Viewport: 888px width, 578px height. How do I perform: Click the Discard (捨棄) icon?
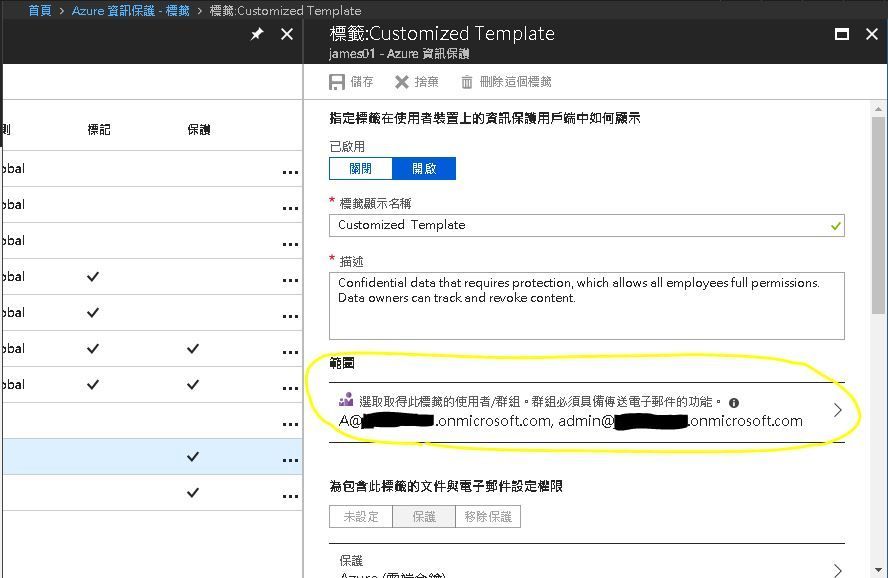click(404, 81)
